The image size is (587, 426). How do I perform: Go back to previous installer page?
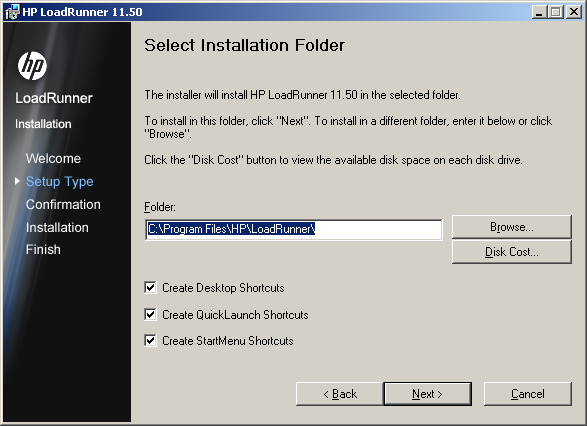pyautogui.click(x=340, y=394)
